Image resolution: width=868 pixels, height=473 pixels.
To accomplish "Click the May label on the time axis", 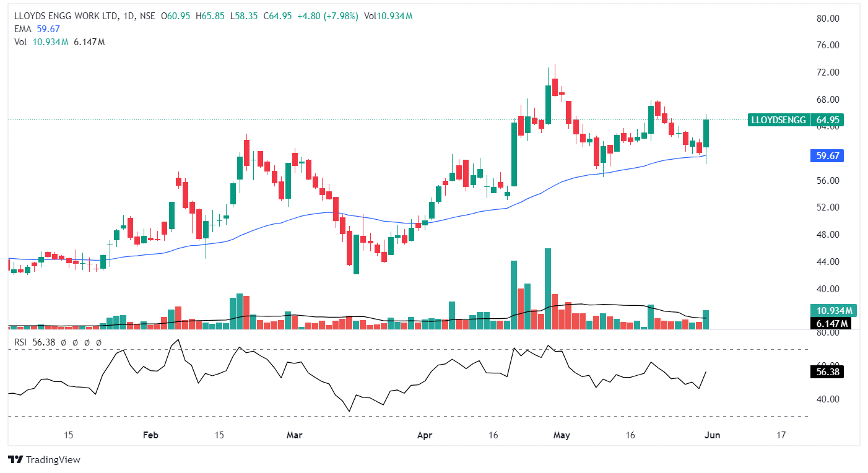I will click(562, 435).
